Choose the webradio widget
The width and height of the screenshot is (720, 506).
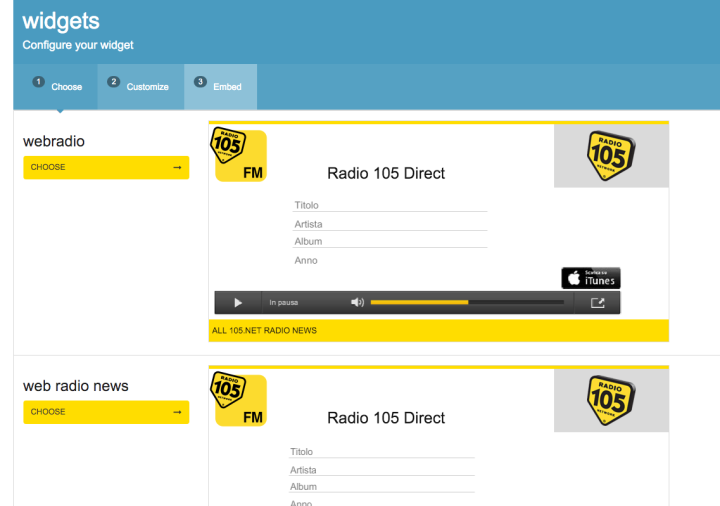click(x=106, y=167)
